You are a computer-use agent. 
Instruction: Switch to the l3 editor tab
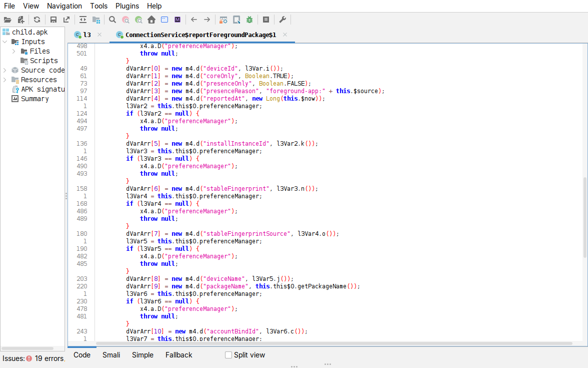(x=87, y=35)
